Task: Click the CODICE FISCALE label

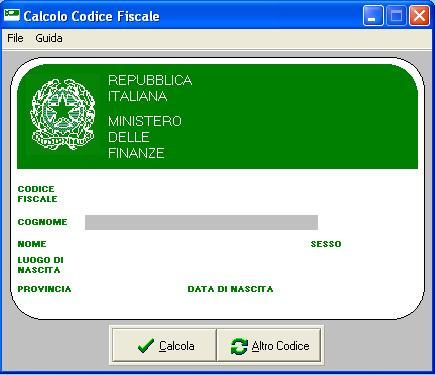Action: 37,194
